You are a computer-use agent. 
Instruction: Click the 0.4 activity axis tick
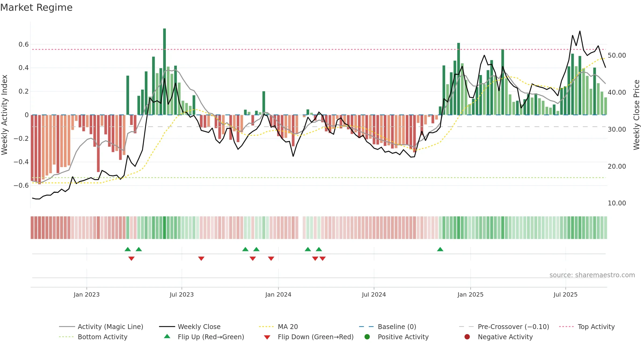tap(24, 68)
